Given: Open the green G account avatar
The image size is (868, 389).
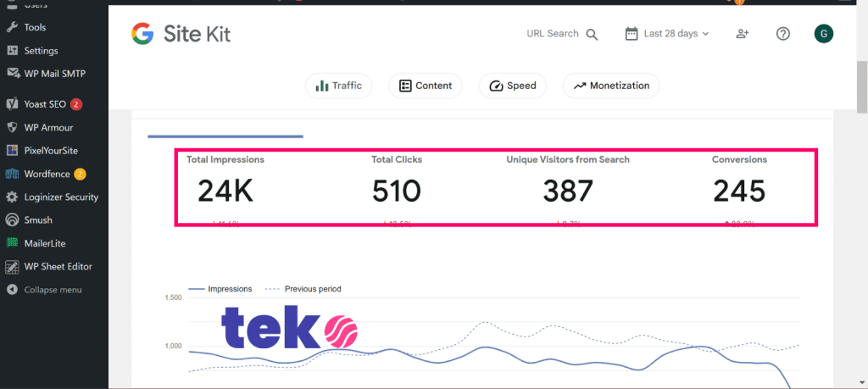Looking at the screenshot, I should 823,34.
